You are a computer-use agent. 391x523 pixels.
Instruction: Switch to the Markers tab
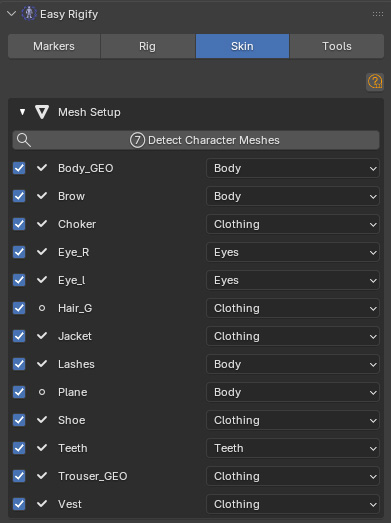[x=54, y=46]
